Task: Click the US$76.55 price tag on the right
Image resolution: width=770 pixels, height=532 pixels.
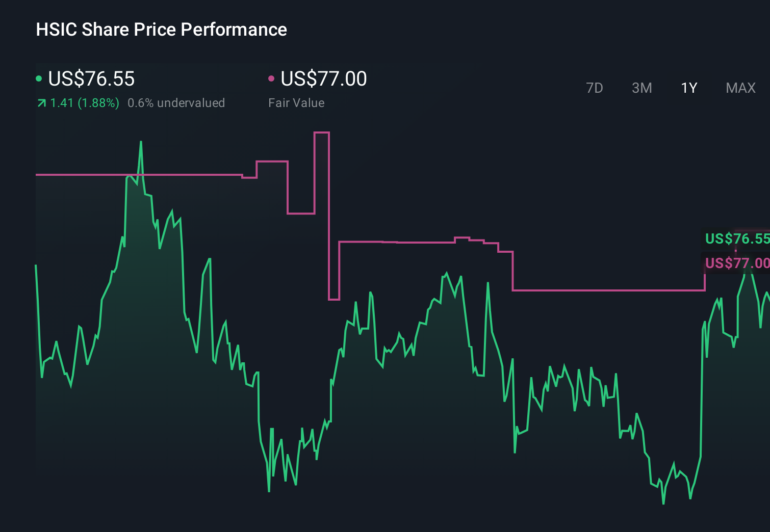Action: pyautogui.click(x=737, y=238)
